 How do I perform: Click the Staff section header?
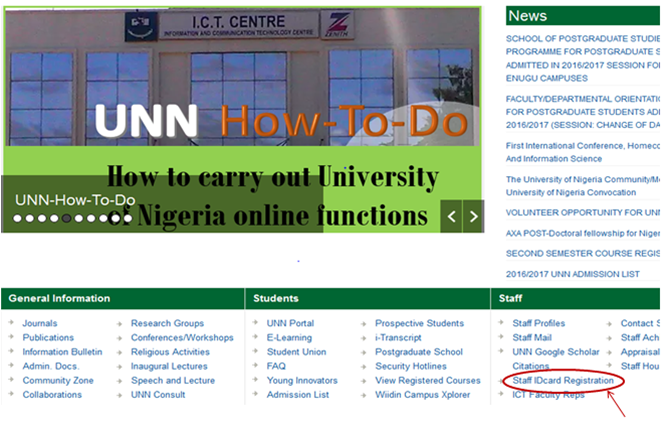coord(576,298)
